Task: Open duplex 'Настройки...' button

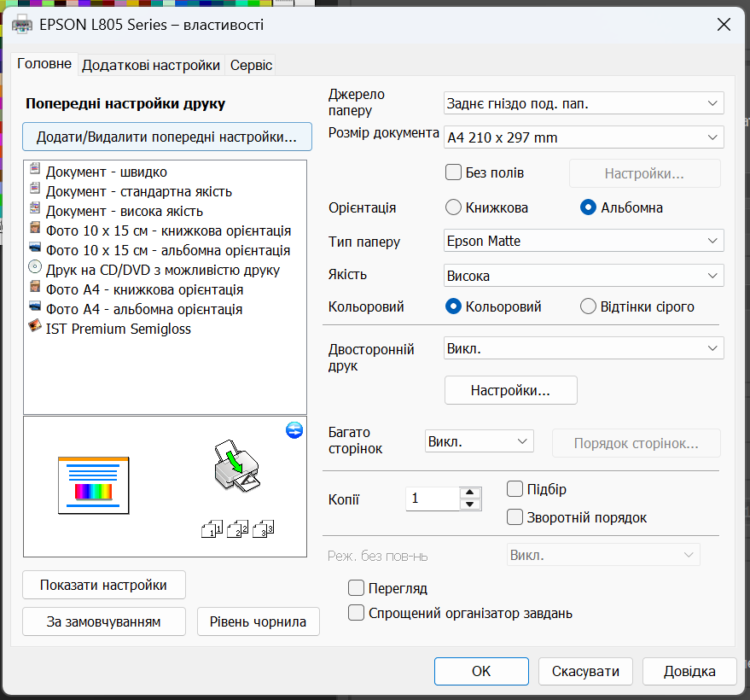Action: coord(511,390)
